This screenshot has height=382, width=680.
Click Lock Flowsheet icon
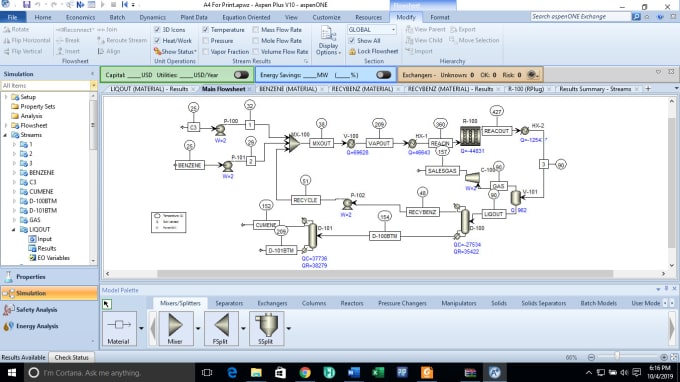pyautogui.click(x=352, y=51)
